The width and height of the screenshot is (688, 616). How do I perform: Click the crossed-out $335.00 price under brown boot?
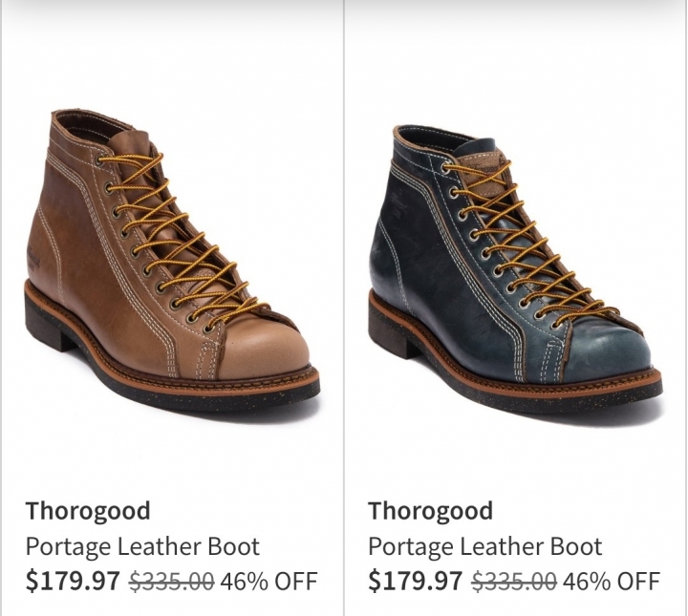pyautogui.click(x=172, y=581)
